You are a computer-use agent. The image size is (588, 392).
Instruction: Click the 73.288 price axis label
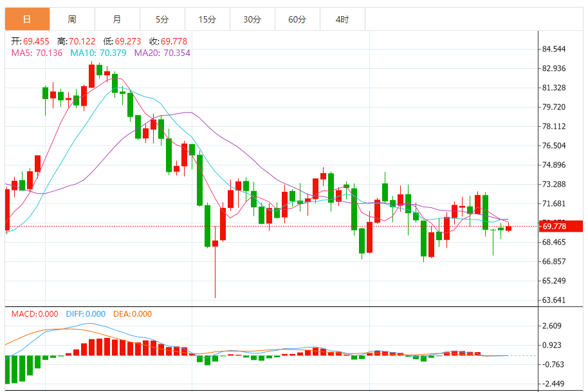(554, 184)
